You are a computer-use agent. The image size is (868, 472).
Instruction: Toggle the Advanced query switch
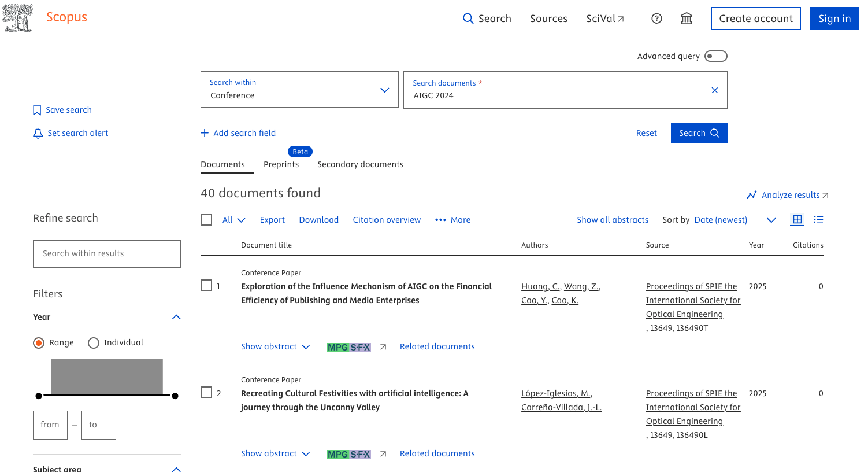715,56
